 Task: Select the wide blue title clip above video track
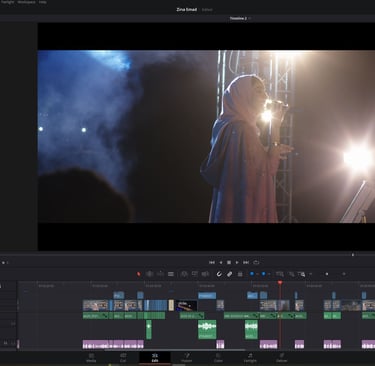[207, 296]
